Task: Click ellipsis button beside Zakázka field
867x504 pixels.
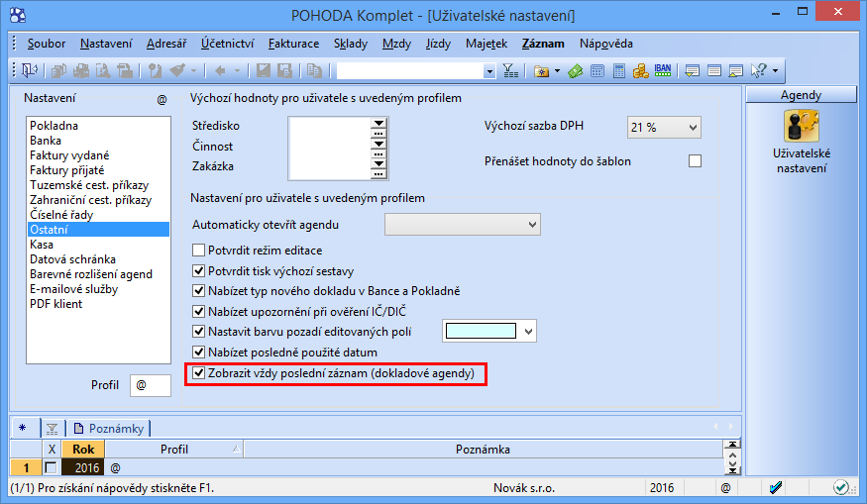Action: 379,174
